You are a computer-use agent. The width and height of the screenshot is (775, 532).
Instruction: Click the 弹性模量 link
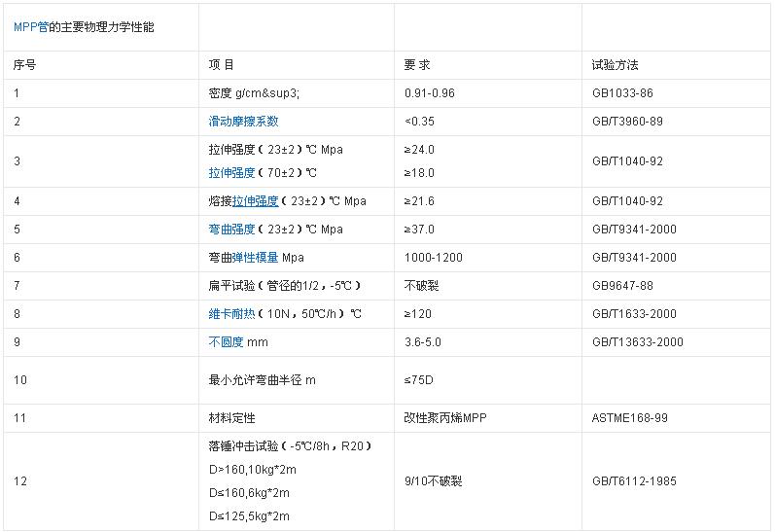coord(255,258)
